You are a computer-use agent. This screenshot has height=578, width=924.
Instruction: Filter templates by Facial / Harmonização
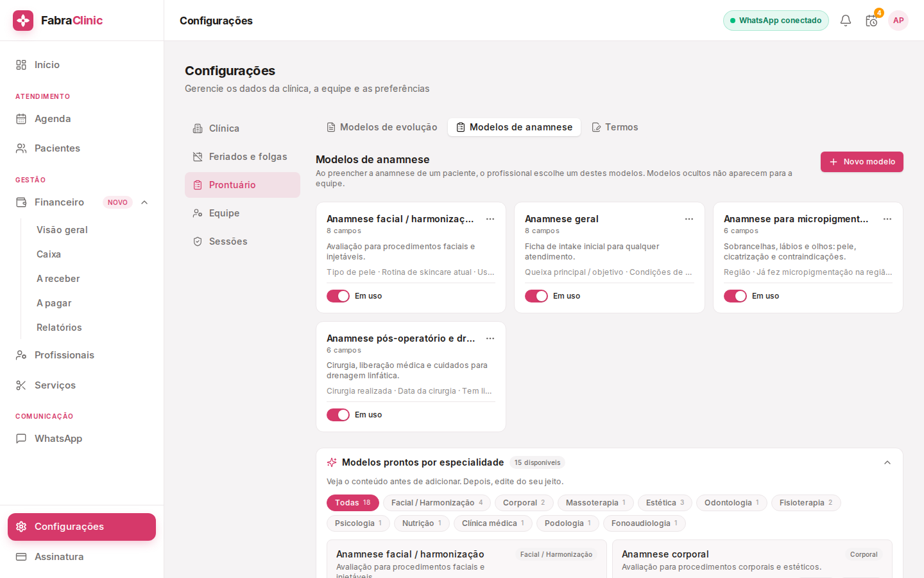coord(437,503)
